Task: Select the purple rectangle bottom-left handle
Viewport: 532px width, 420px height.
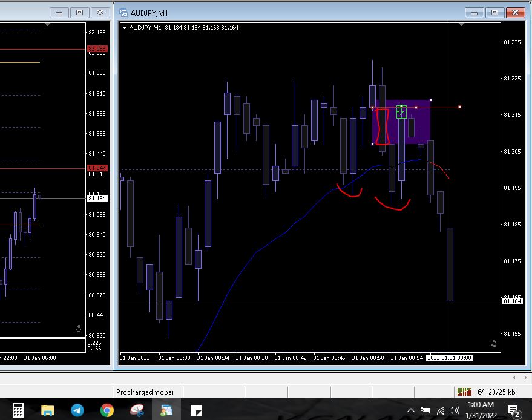Action: pyautogui.click(x=373, y=144)
